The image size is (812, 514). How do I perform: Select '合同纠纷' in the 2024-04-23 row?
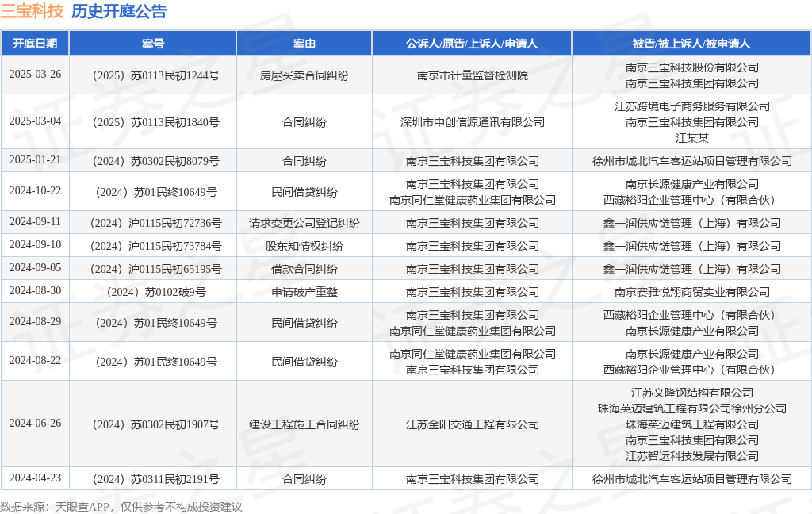point(304,479)
